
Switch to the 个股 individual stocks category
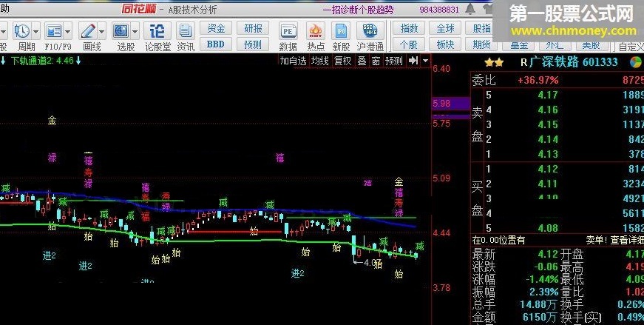[409, 44]
